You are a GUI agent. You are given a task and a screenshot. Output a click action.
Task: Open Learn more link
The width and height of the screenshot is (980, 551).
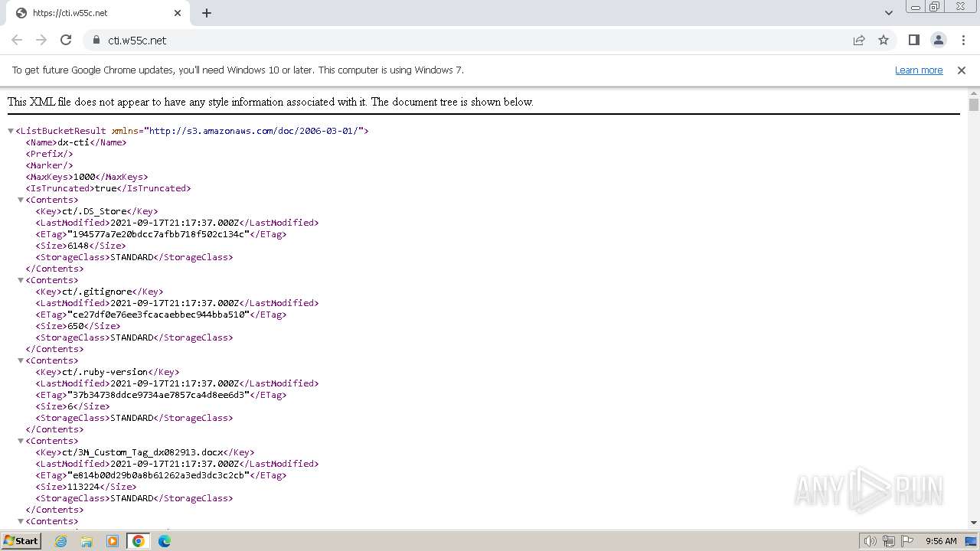pyautogui.click(x=919, y=70)
